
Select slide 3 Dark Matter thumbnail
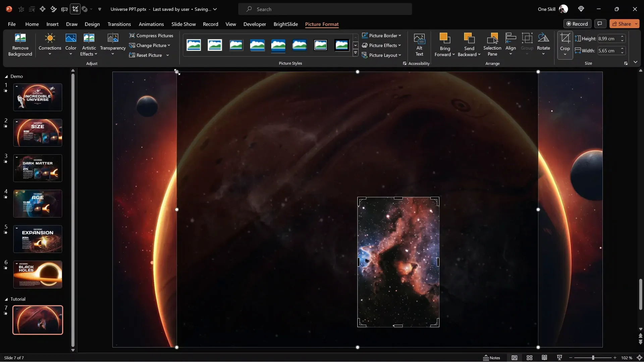point(38,168)
